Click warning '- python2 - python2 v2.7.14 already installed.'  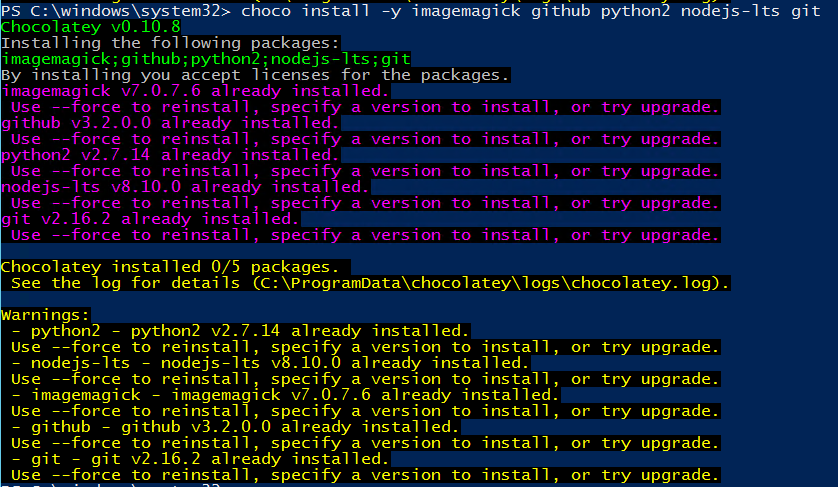pyautogui.click(x=240, y=331)
